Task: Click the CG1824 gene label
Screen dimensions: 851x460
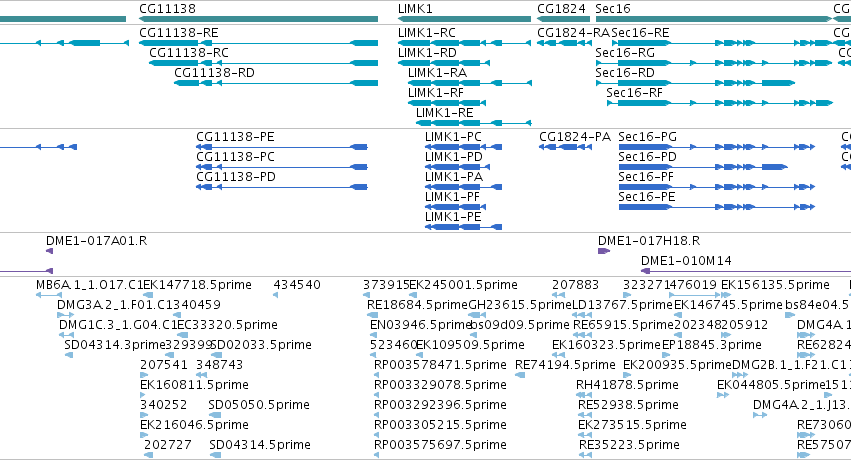Action: 561,9
